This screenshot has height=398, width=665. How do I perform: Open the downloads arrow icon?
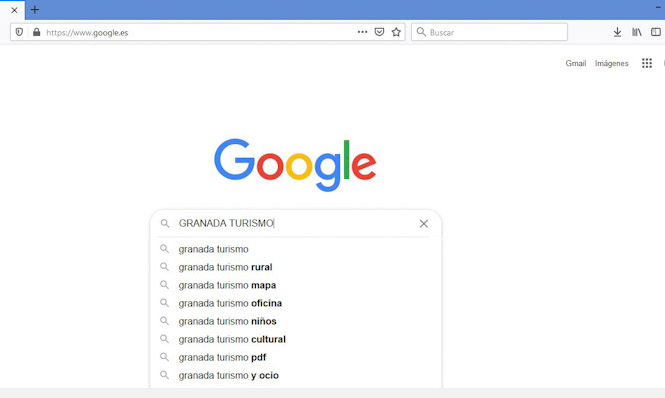618,32
